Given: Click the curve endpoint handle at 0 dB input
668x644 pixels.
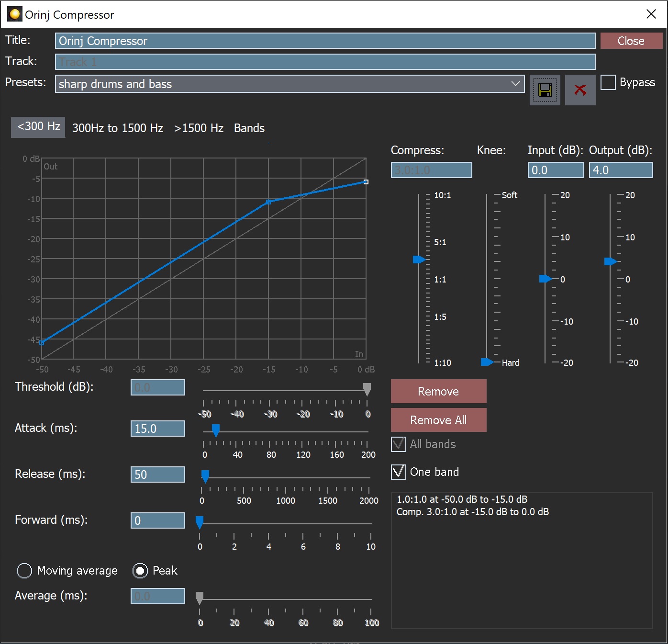Looking at the screenshot, I should tap(366, 182).
